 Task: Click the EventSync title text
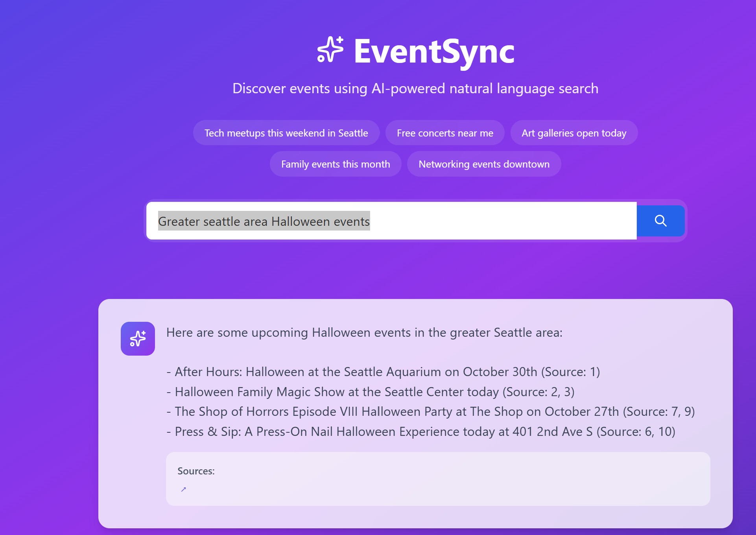[434, 52]
